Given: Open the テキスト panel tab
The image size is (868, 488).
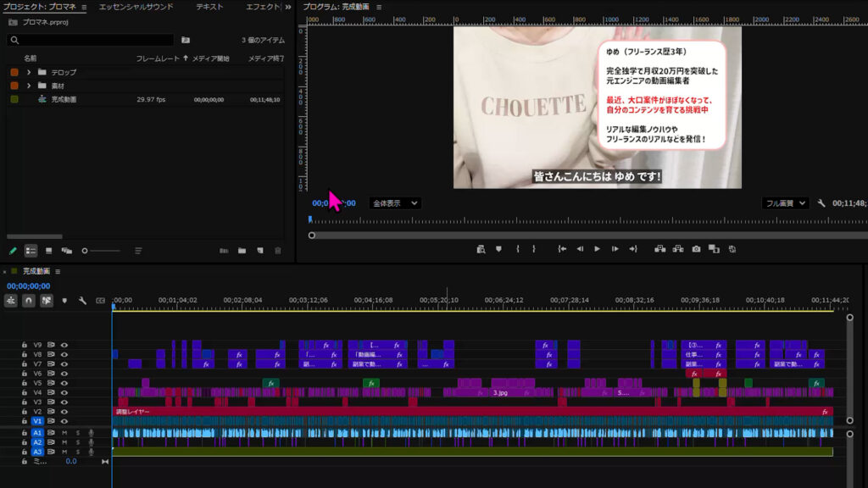Looking at the screenshot, I should (209, 7).
